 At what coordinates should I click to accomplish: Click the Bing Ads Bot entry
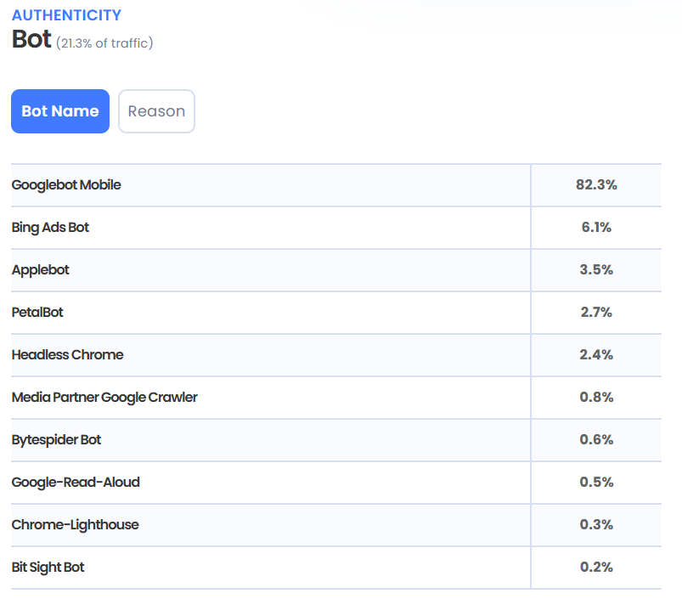coord(51,227)
